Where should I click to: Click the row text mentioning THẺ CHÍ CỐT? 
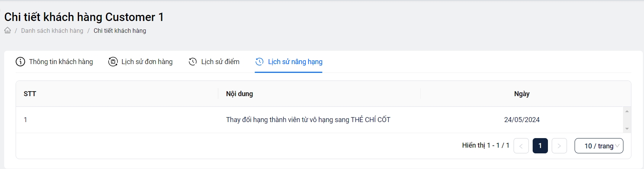[308, 120]
